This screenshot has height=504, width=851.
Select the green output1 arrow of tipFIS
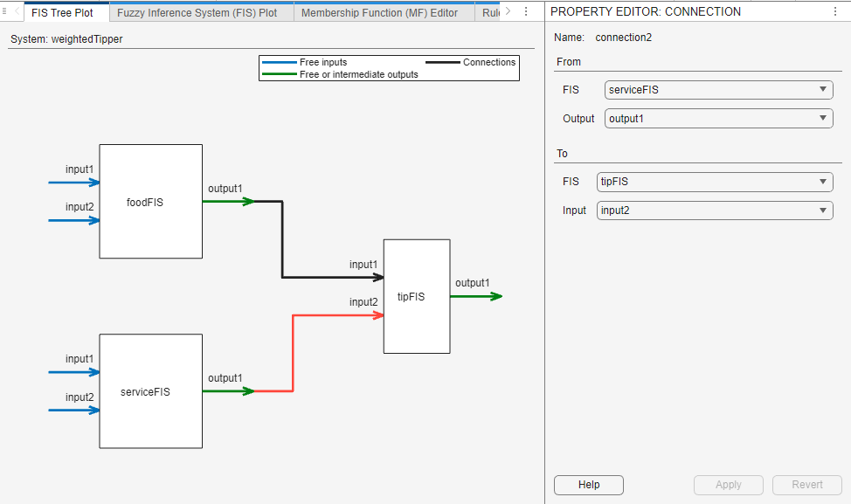pyautogui.click(x=479, y=296)
